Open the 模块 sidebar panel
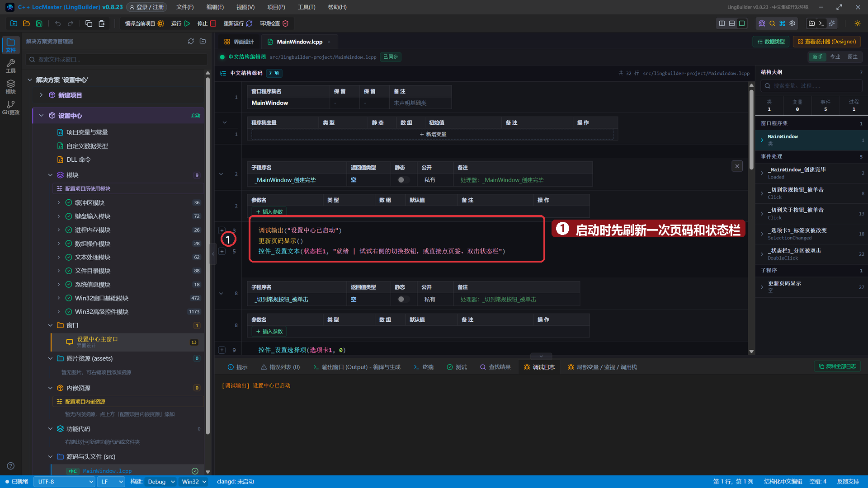Image resolution: width=868 pixels, height=488 pixels. click(11, 87)
